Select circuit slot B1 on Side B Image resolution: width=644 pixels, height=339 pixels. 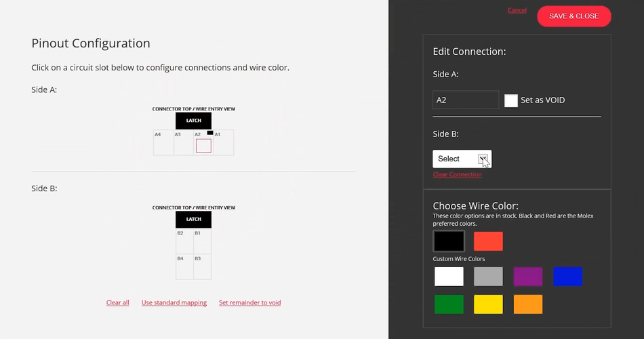click(202, 241)
